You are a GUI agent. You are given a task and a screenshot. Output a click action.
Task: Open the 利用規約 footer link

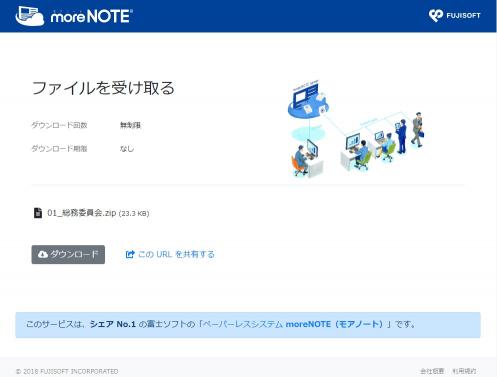[464, 371]
